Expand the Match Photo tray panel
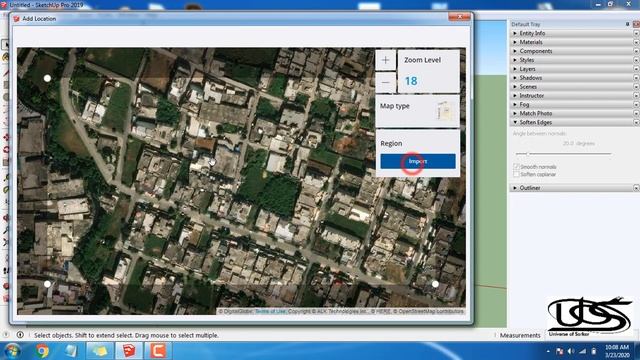The height and width of the screenshot is (360, 640). pyautogui.click(x=571, y=113)
